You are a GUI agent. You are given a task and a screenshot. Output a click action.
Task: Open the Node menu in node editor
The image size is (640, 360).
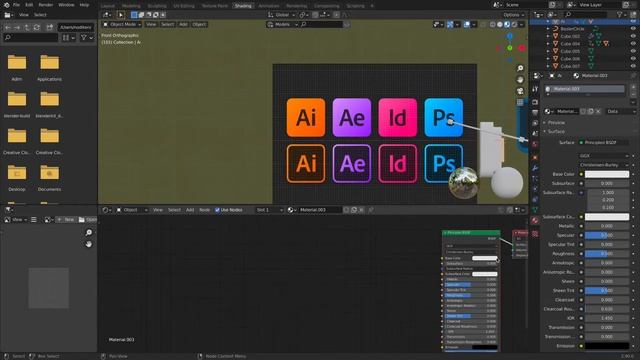(x=204, y=210)
